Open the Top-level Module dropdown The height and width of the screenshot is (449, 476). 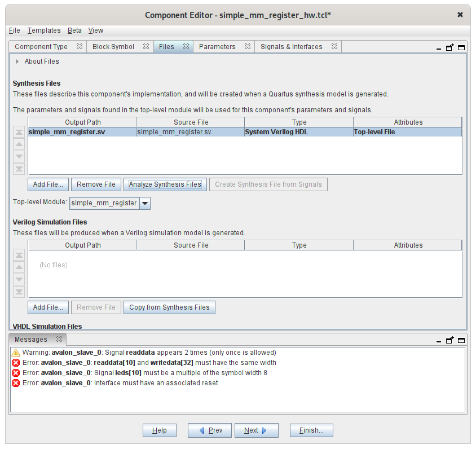coord(144,203)
